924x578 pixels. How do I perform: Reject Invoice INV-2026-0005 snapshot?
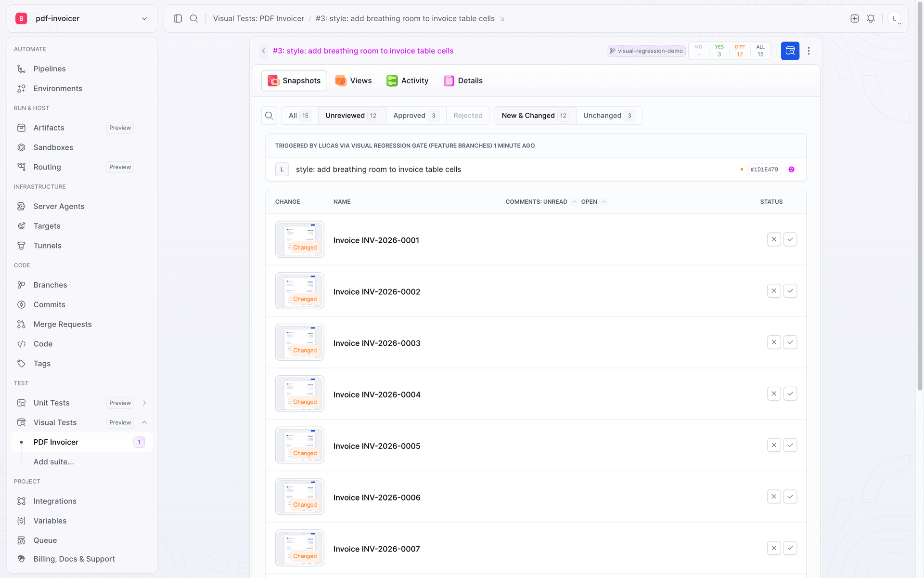click(x=774, y=445)
